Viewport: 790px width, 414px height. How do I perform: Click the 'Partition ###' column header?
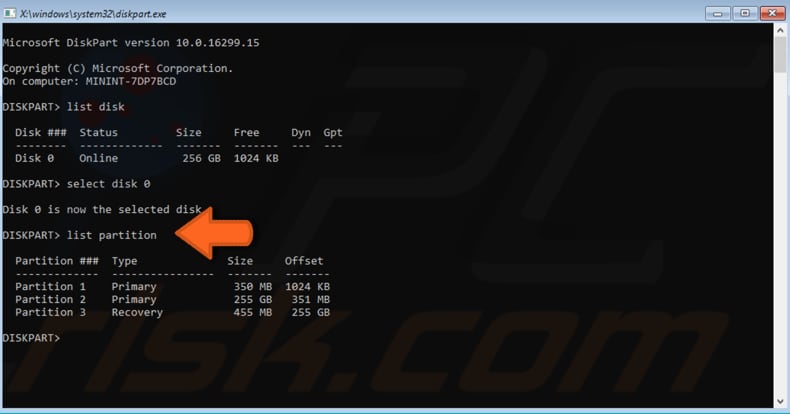[x=57, y=261]
